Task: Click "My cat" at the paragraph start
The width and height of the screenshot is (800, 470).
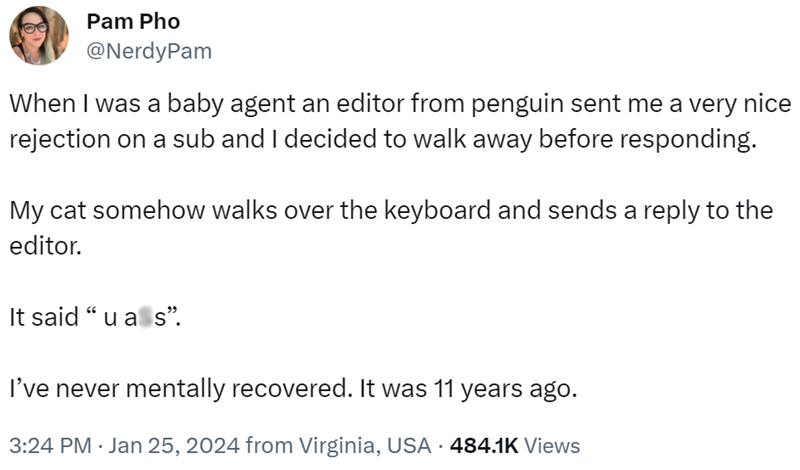Action: (x=43, y=211)
